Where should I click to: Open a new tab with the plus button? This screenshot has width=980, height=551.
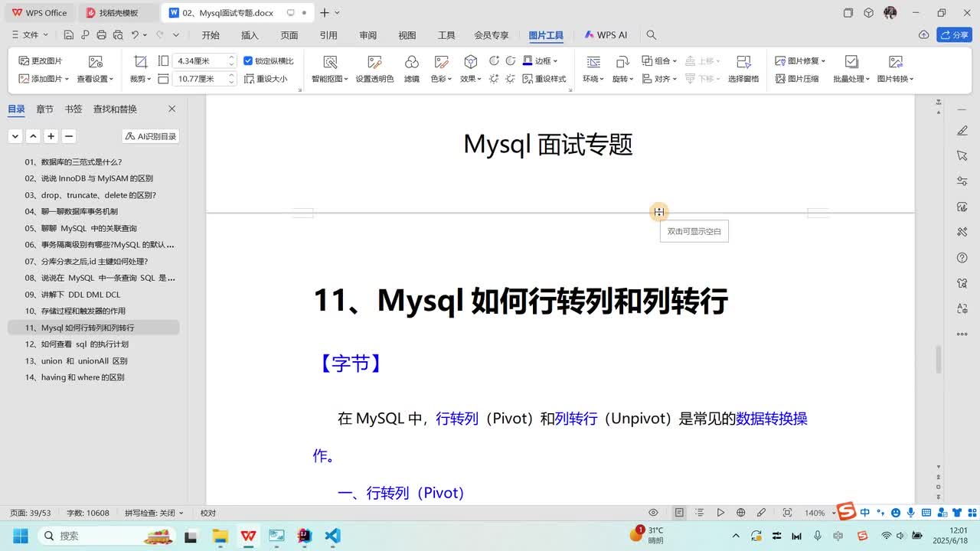tap(325, 13)
